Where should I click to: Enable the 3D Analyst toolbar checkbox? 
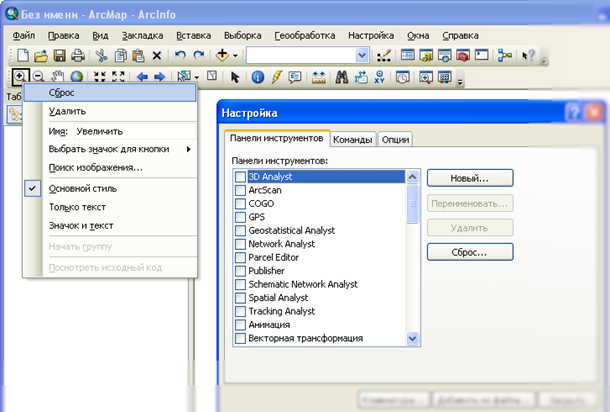tap(240, 177)
